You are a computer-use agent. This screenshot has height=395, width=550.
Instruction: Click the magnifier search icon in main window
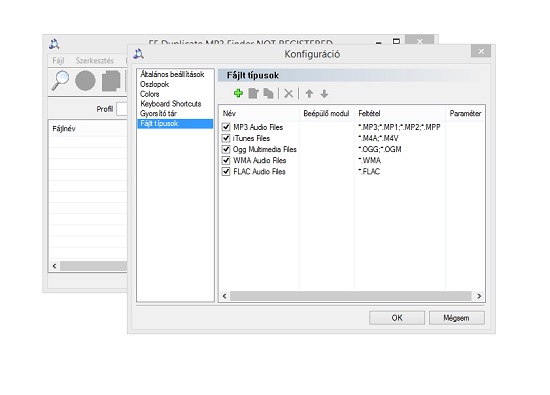[x=60, y=81]
